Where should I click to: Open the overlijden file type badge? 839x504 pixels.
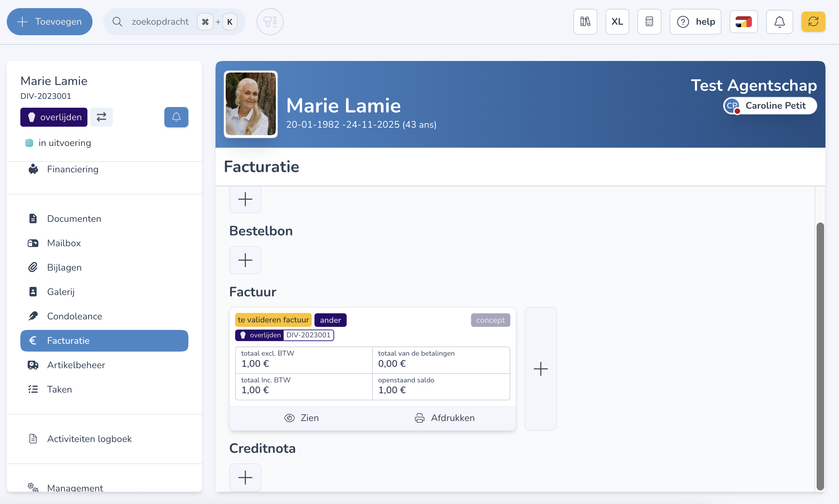click(x=54, y=117)
